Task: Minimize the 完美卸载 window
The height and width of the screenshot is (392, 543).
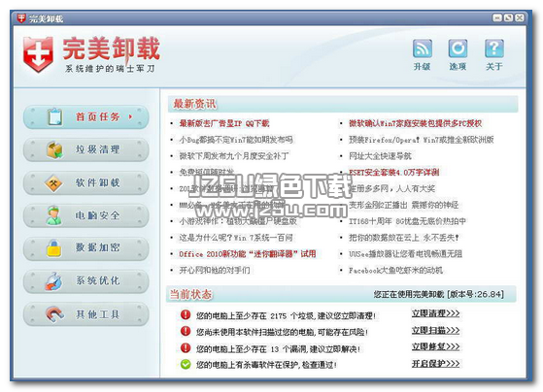Action: [497, 17]
